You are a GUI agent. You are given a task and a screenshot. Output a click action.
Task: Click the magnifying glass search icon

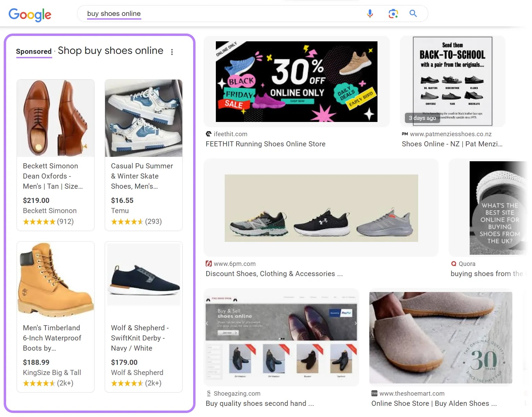(x=413, y=14)
